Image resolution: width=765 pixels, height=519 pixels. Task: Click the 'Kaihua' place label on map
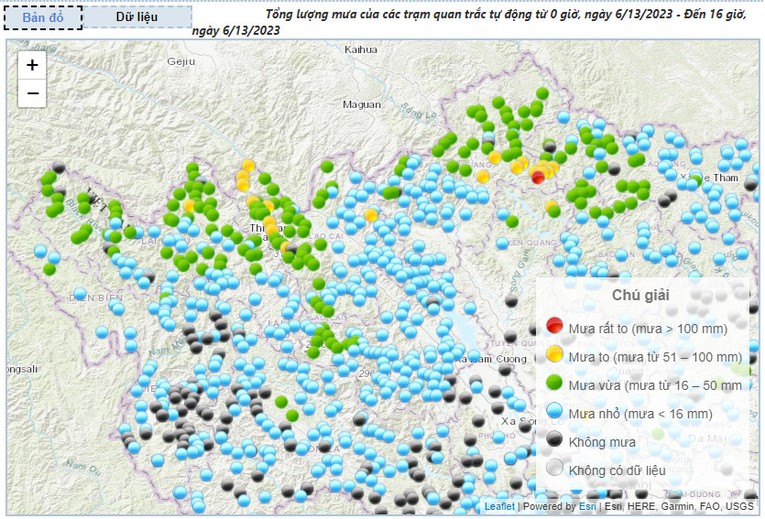(361, 49)
